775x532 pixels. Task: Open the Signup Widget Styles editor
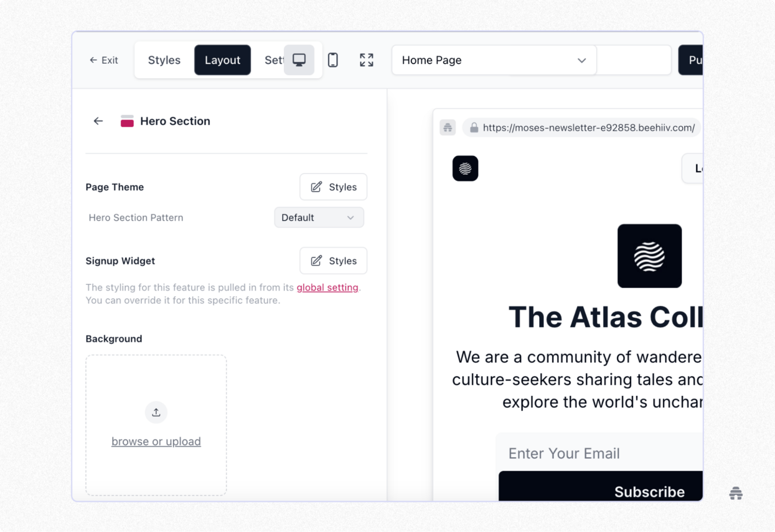pos(333,261)
